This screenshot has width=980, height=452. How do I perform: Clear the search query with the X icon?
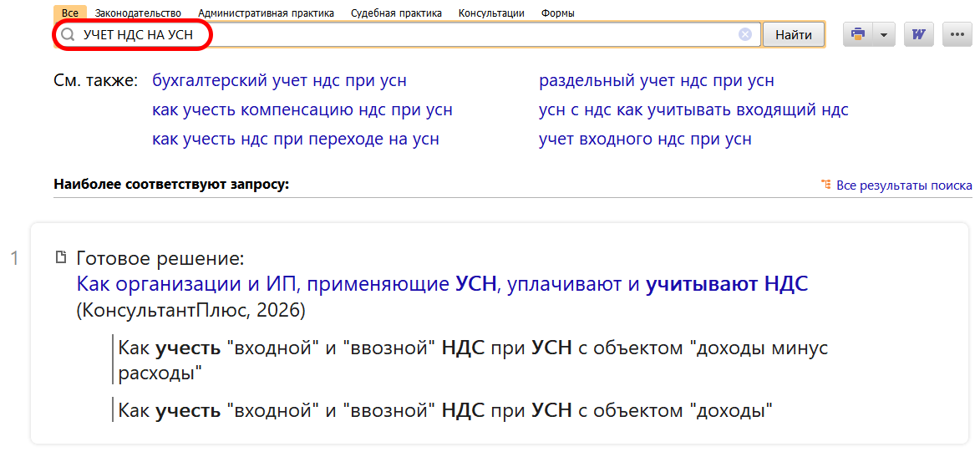745,35
